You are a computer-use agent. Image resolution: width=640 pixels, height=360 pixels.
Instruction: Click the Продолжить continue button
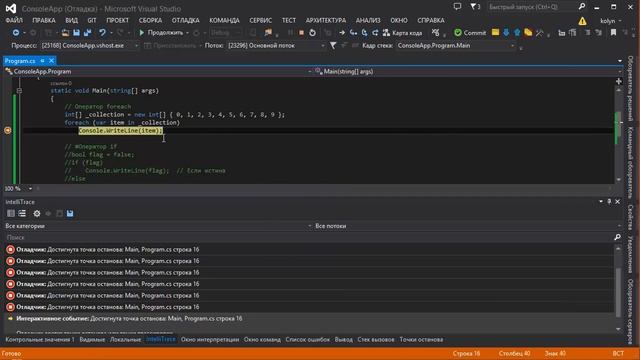click(x=161, y=33)
